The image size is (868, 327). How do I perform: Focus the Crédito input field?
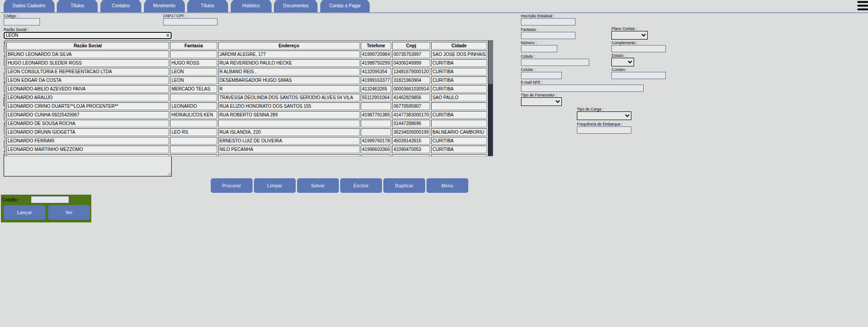50,200
